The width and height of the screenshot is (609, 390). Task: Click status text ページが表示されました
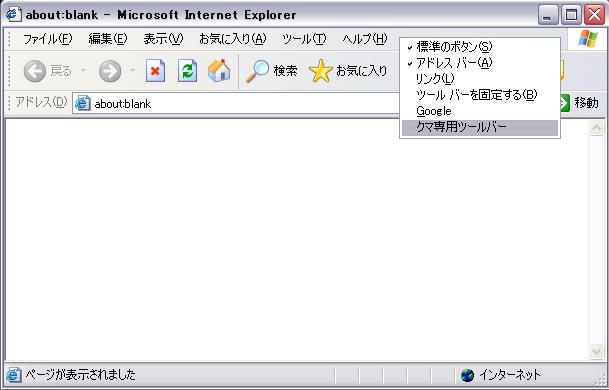pyautogui.click(x=80, y=375)
